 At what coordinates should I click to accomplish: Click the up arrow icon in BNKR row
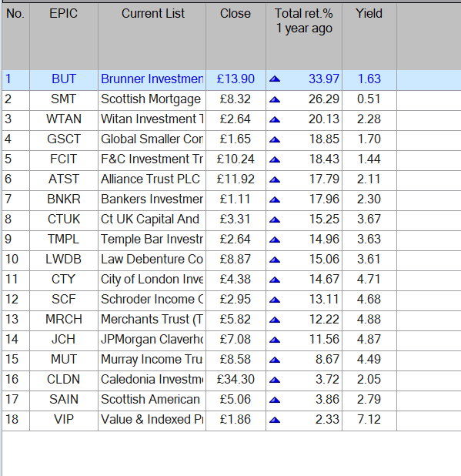(x=275, y=199)
